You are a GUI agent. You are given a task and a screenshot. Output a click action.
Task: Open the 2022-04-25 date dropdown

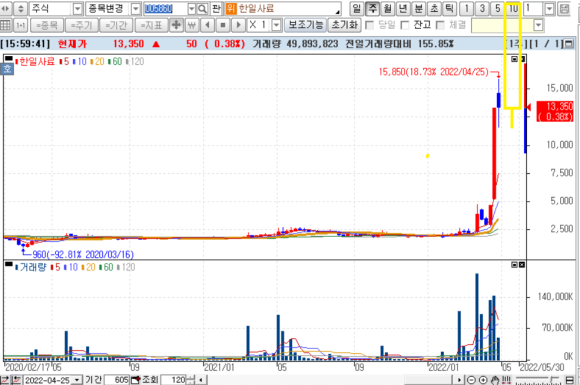click(77, 380)
